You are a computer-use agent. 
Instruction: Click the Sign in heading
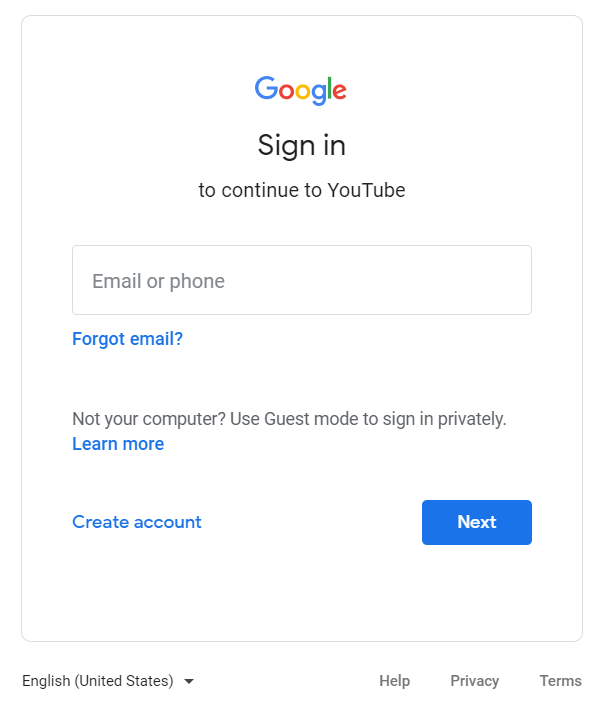301,146
